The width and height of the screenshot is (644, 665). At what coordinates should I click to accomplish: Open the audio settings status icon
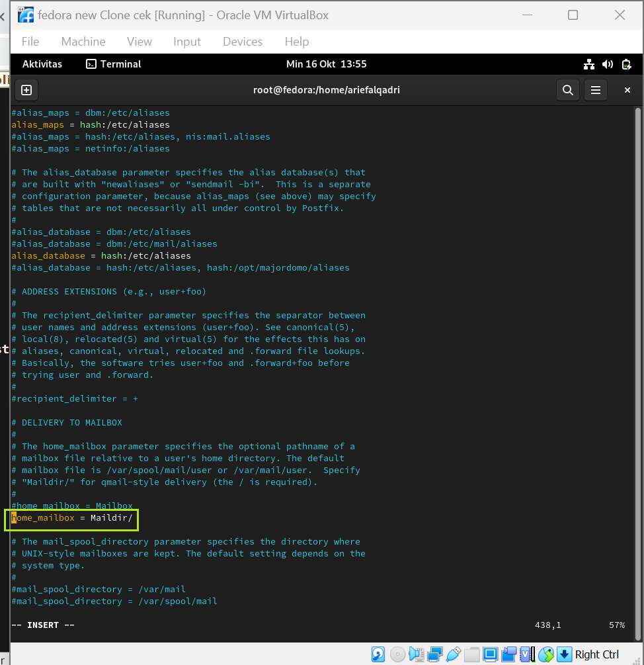pyautogui.click(x=416, y=654)
